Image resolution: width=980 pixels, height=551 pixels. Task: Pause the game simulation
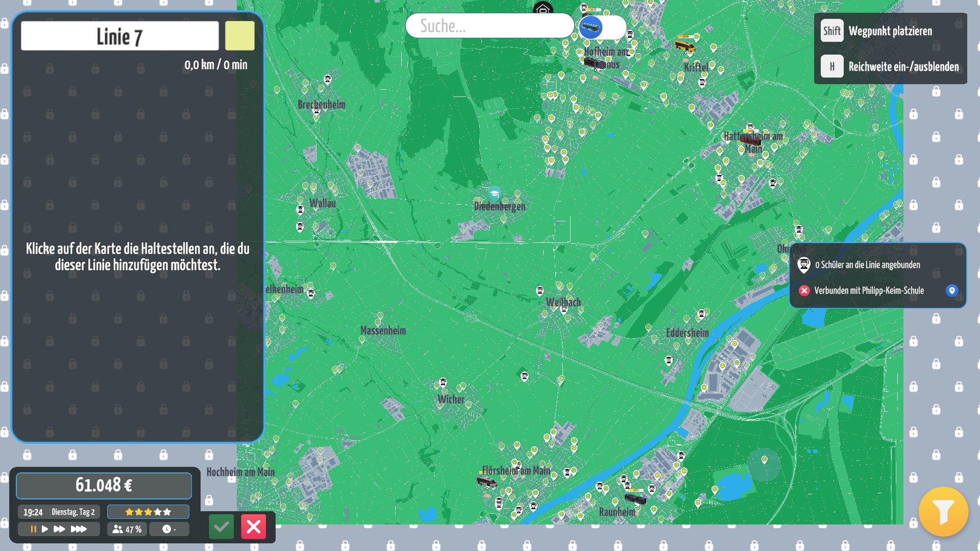(x=33, y=529)
